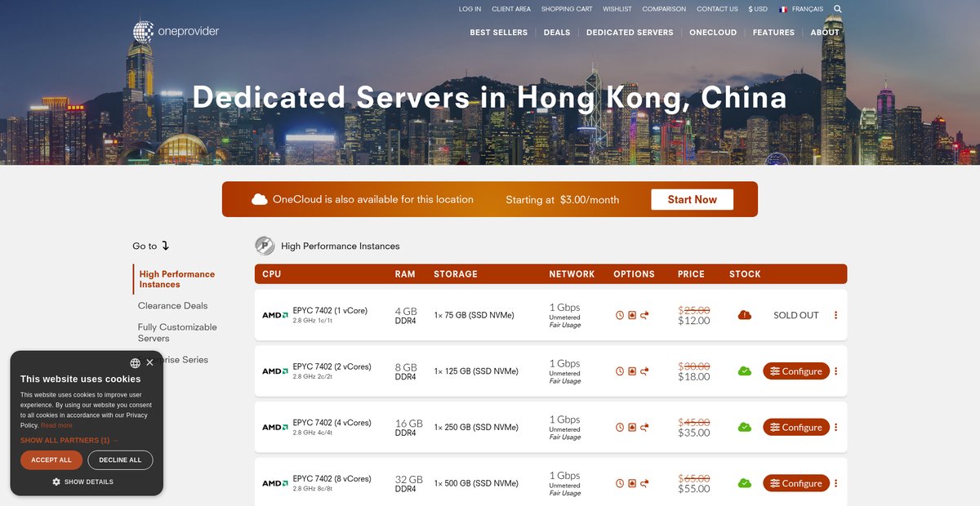
Task: Open COMPARISON link
Action: (x=664, y=9)
